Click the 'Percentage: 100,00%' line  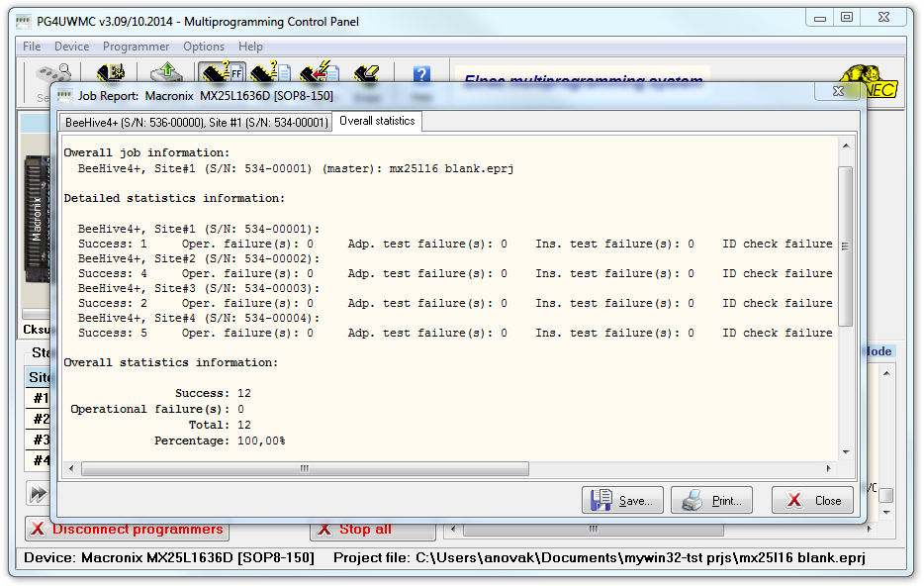click(x=220, y=441)
